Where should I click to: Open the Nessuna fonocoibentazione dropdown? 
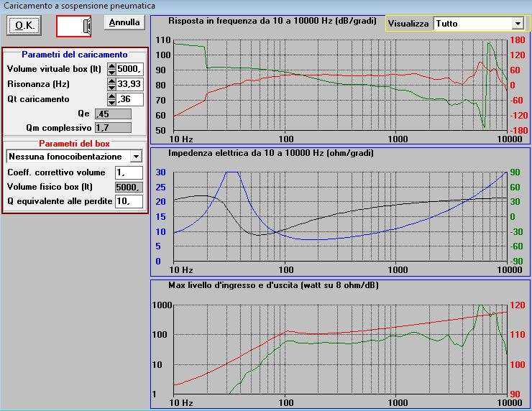[74, 157]
